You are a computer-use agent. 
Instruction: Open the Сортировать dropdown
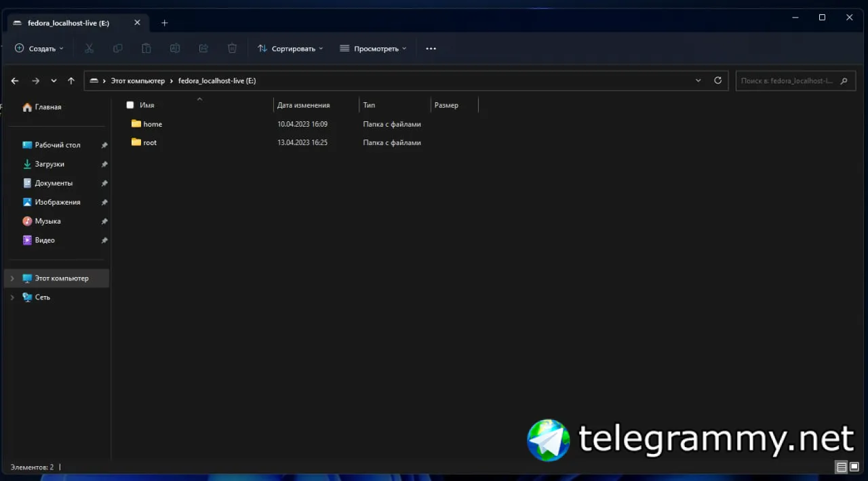[290, 49]
